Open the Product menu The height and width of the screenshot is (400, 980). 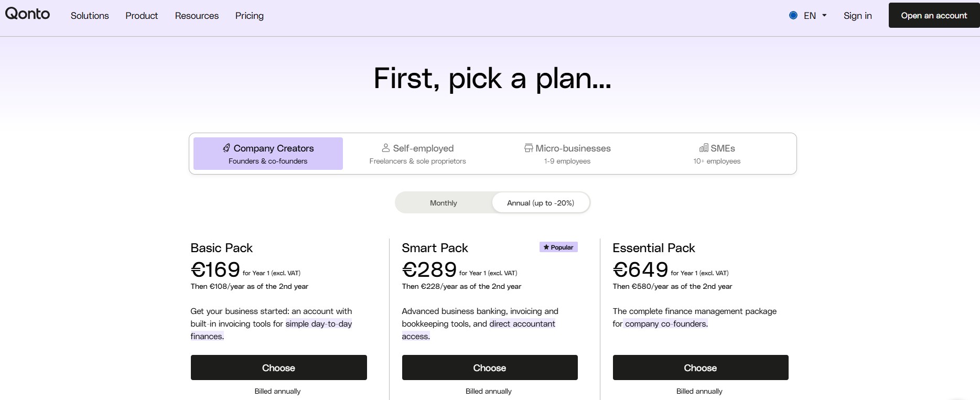(x=142, y=16)
